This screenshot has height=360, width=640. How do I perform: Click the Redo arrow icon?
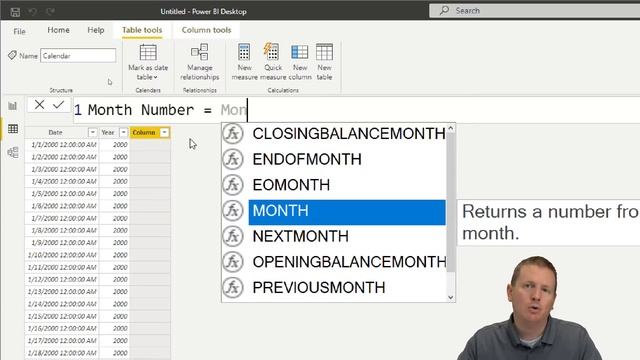pyautogui.click(x=50, y=11)
